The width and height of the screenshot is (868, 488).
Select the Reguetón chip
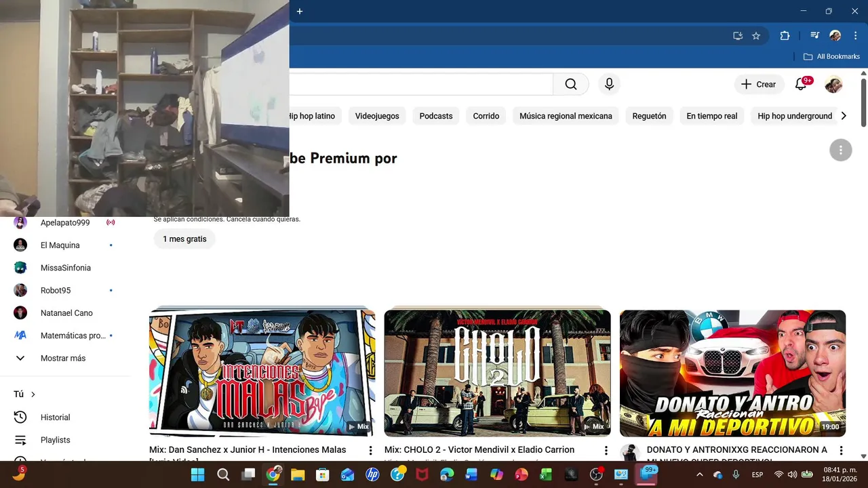pyautogui.click(x=649, y=116)
